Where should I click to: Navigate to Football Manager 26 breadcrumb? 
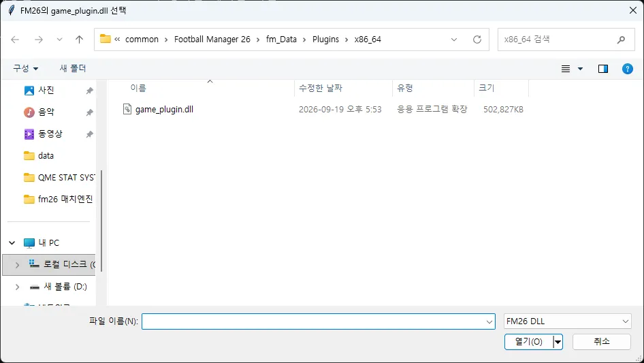click(x=212, y=40)
